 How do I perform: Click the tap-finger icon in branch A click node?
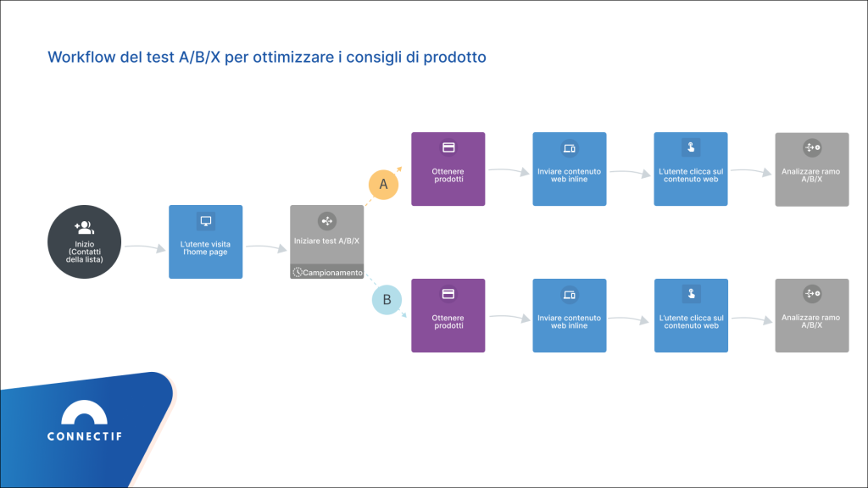click(691, 148)
